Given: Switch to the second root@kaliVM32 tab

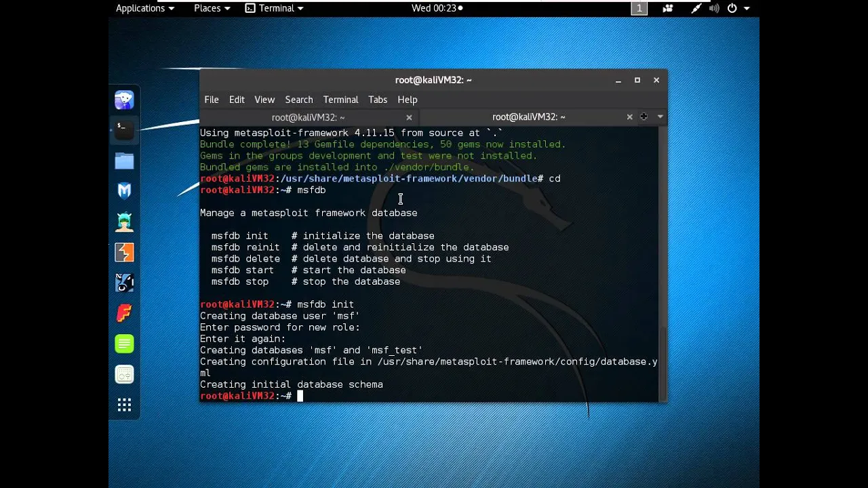Looking at the screenshot, I should click(x=528, y=117).
